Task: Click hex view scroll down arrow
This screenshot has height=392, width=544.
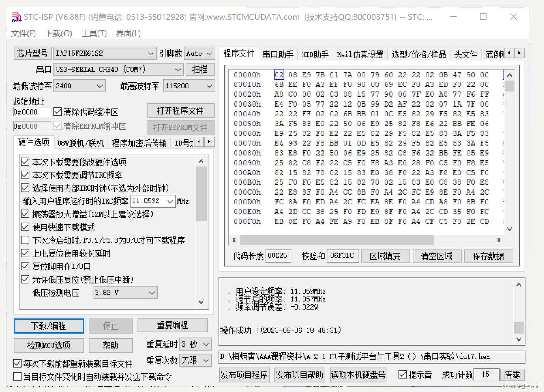Action: click(509, 229)
